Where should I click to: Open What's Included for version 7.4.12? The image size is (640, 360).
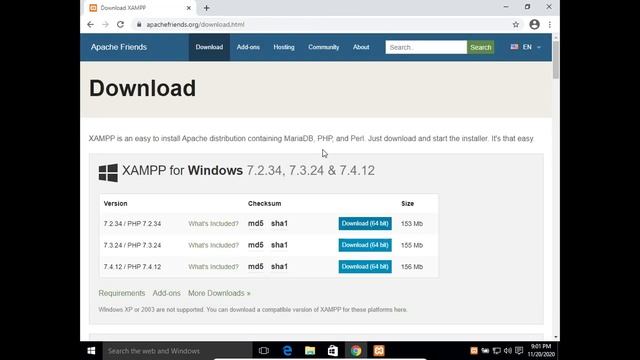click(213, 267)
